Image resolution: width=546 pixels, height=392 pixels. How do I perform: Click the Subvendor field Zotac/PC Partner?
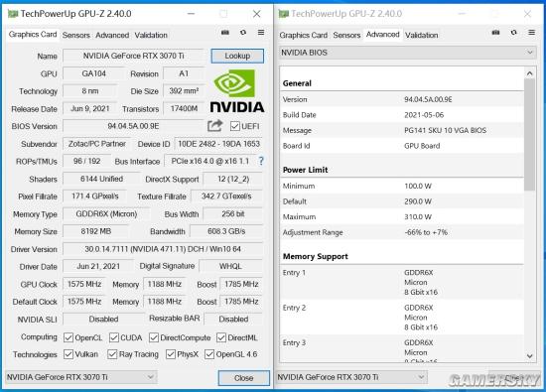(97, 144)
